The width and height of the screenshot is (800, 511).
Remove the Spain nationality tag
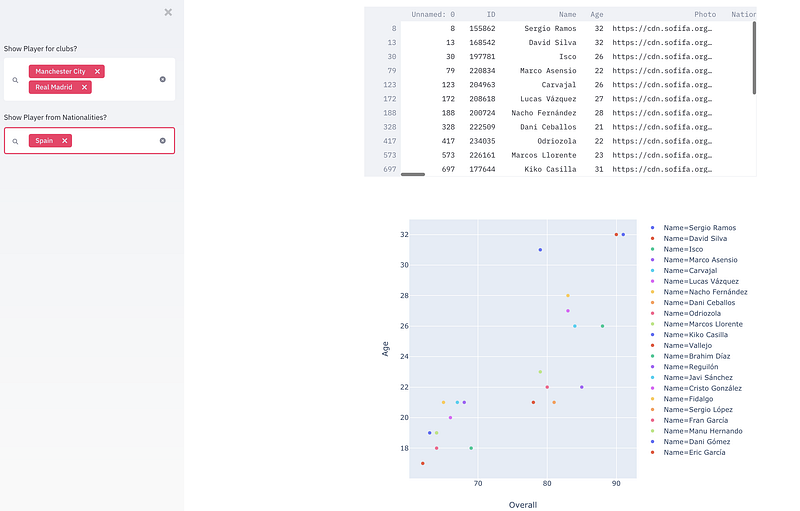64,141
